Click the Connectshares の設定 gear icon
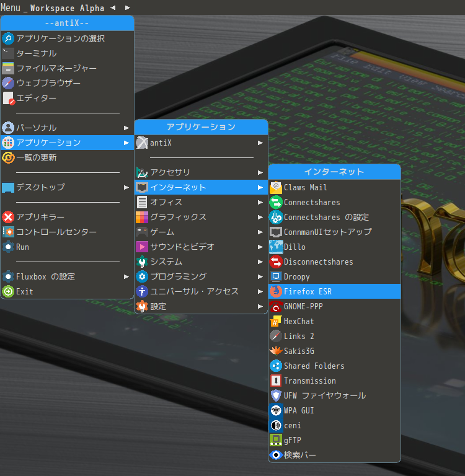Screen dimensions: 465x476 click(276, 217)
